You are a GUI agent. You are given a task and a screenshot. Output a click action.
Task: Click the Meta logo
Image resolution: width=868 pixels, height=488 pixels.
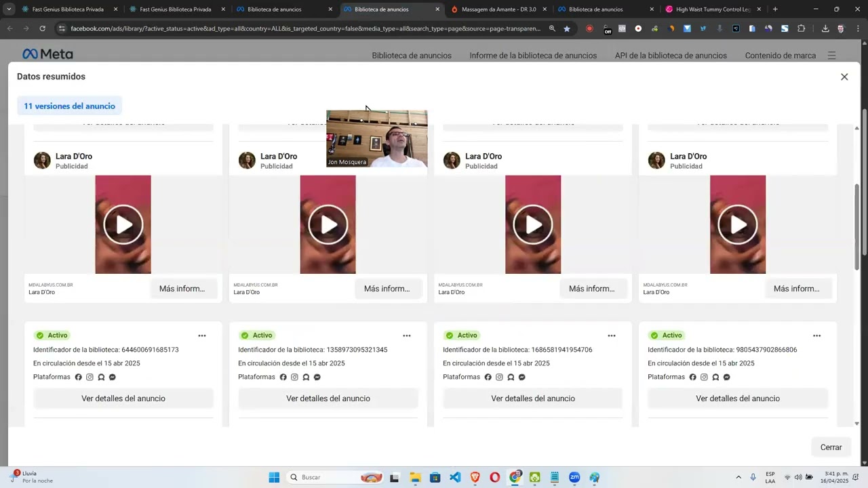pyautogui.click(x=47, y=54)
